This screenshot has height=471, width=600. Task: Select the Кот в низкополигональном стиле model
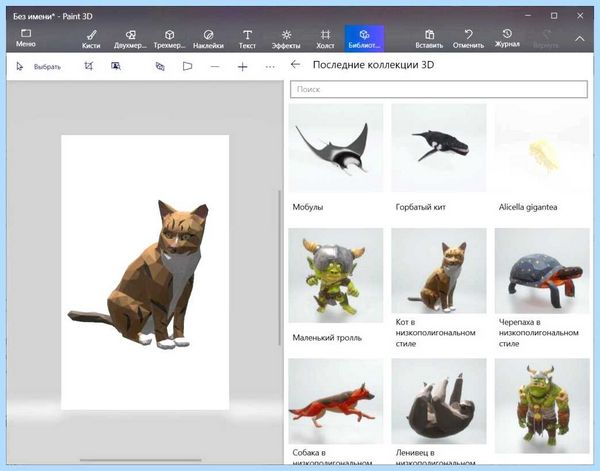click(x=439, y=271)
